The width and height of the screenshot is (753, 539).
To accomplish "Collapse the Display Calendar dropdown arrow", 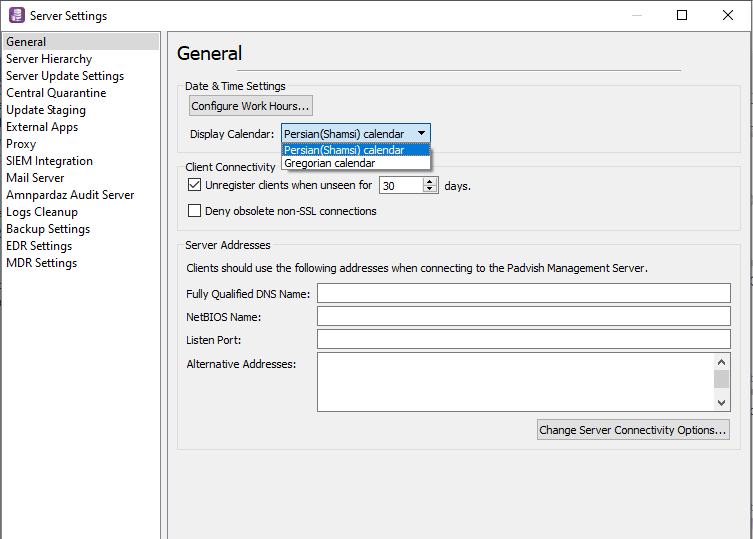I will click(421, 133).
